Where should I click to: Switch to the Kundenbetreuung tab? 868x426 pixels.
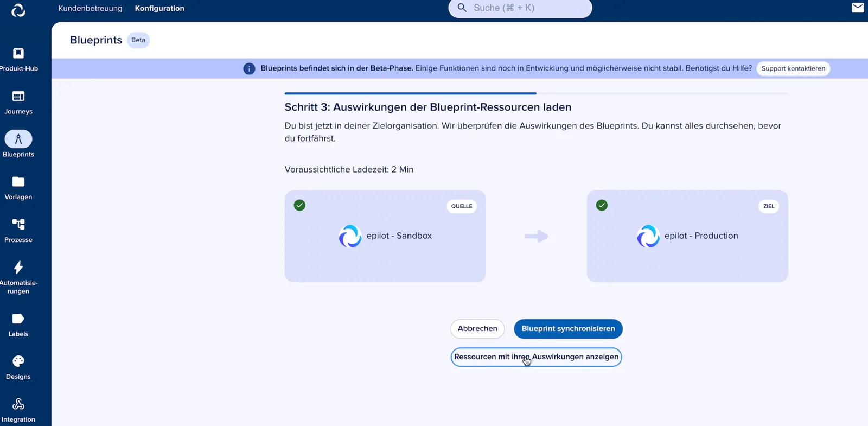point(90,8)
